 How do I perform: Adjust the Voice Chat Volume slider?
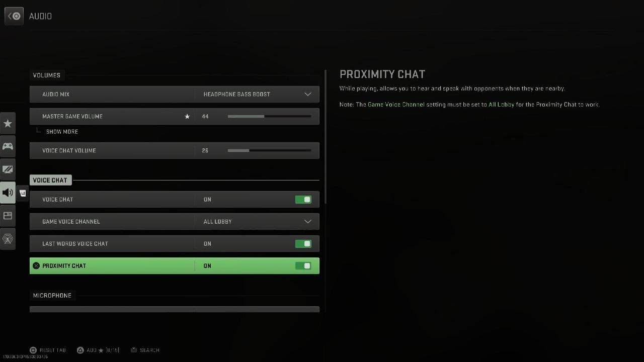click(269, 150)
